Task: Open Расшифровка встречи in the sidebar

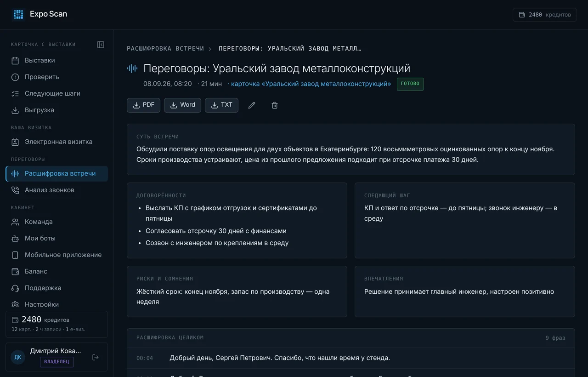Action: [57, 174]
